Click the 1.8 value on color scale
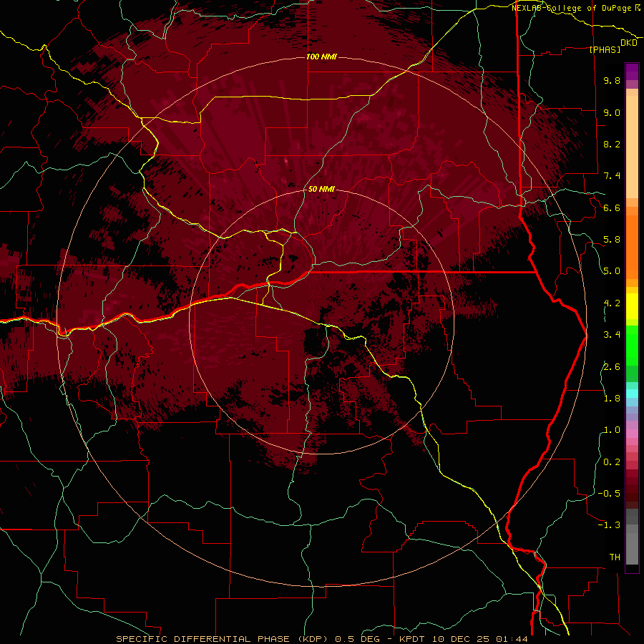Image resolution: width=644 pixels, height=644 pixels. (612, 399)
